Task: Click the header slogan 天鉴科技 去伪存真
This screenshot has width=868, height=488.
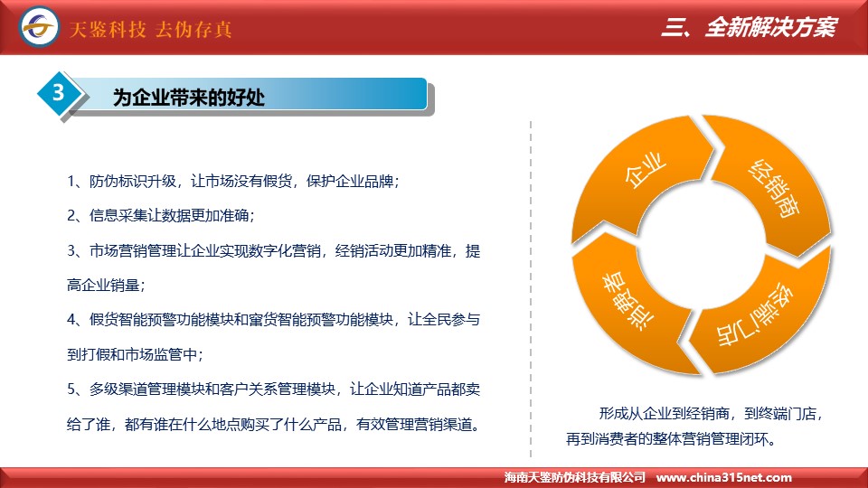Action: click(150, 29)
